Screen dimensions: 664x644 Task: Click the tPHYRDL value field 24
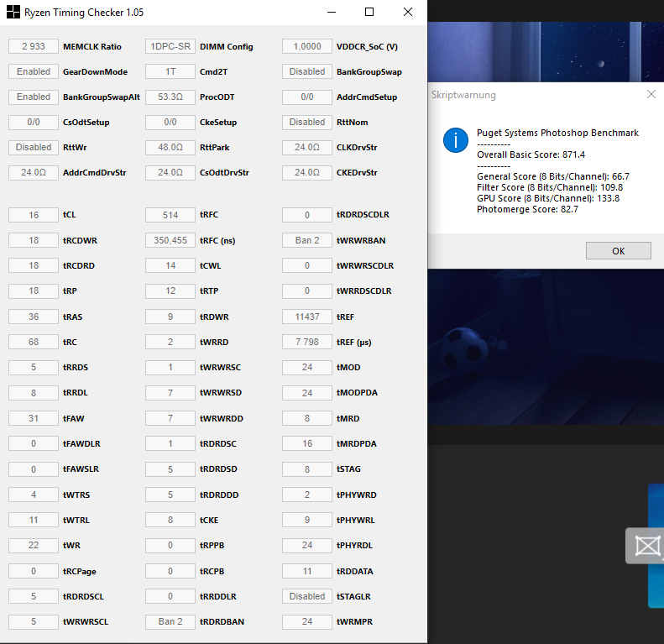pyautogui.click(x=307, y=545)
